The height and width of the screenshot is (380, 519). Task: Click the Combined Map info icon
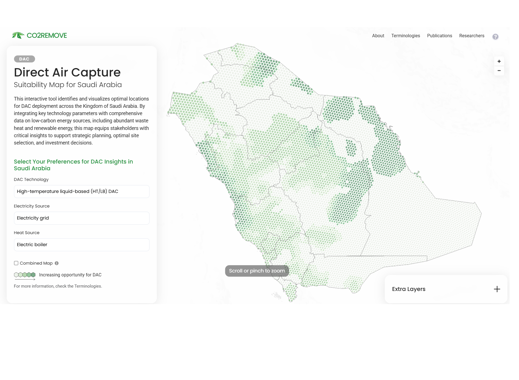pyautogui.click(x=57, y=263)
